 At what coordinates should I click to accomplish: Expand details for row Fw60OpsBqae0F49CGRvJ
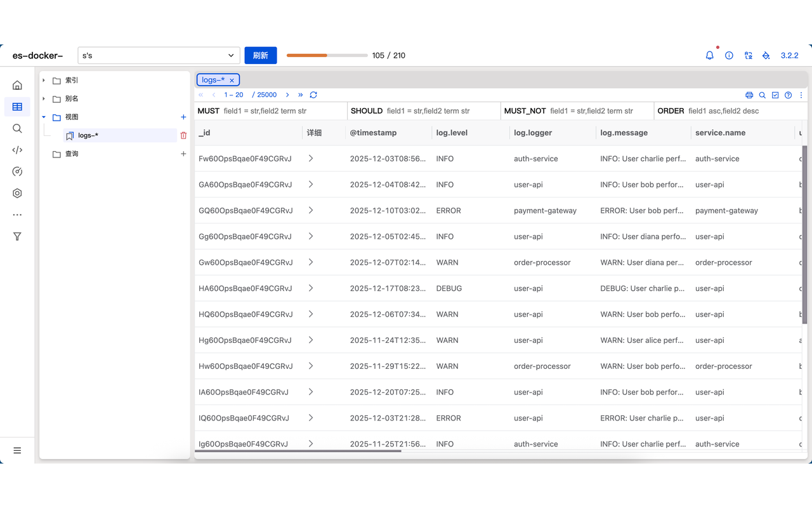click(311, 158)
